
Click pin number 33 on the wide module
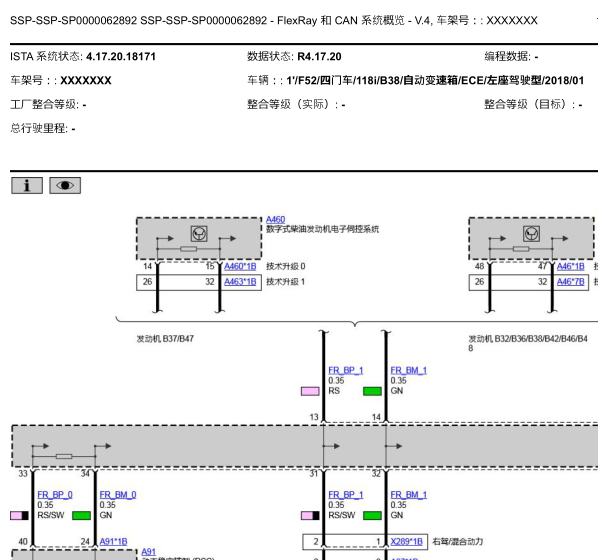tap(23, 474)
